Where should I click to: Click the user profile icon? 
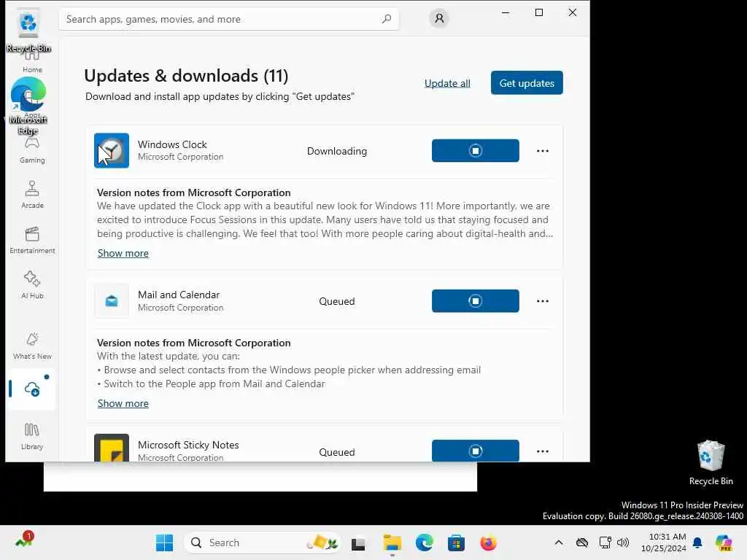point(438,18)
